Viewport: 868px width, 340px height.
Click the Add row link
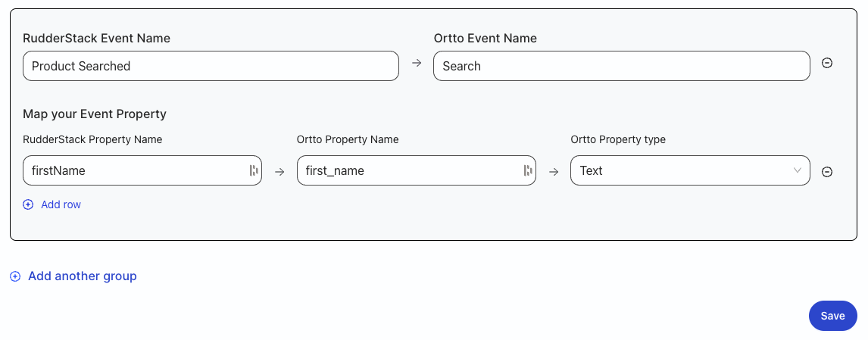(x=61, y=205)
